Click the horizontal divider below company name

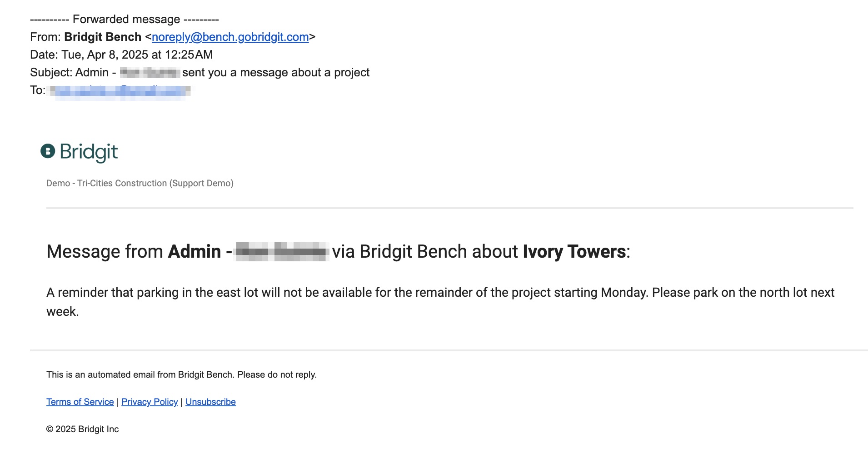pyautogui.click(x=450, y=208)
